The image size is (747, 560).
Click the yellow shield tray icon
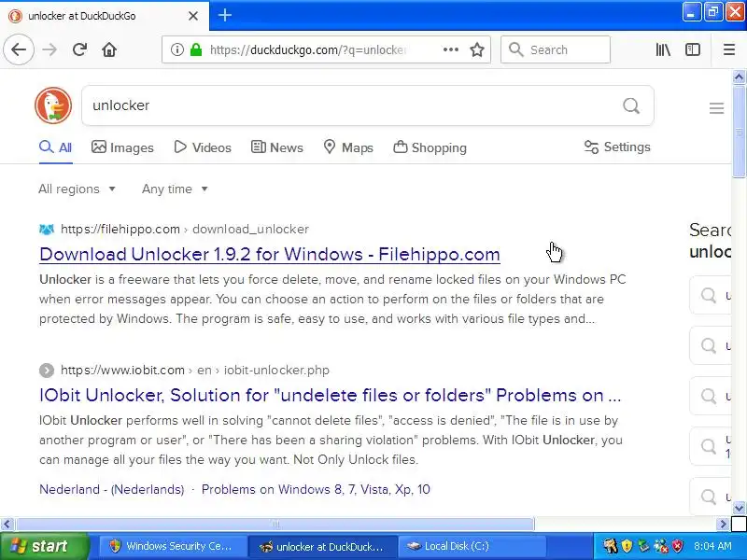click(627, 546)
